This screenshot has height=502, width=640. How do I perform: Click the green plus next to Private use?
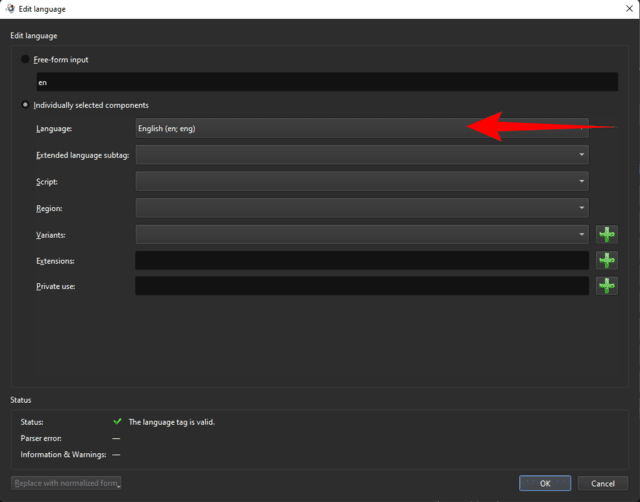(607, 286)
